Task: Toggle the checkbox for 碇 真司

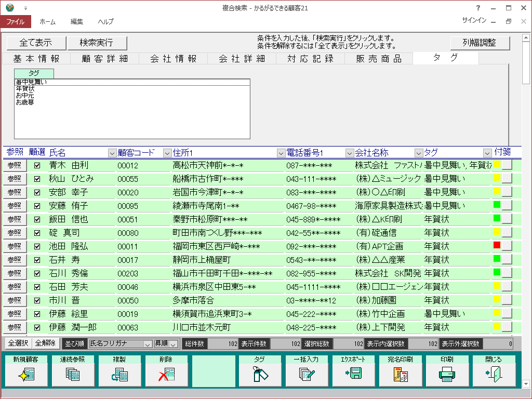Action: [x=37, y=233]
